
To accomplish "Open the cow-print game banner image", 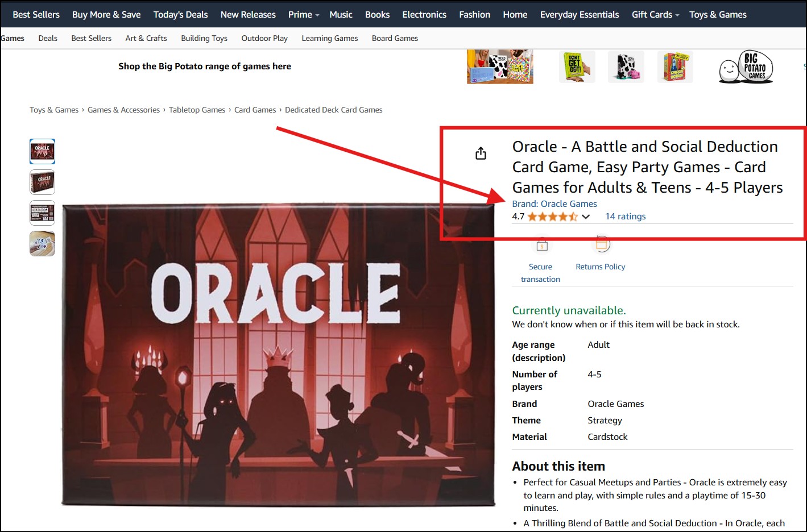I will pyautogui.click(x=626, y=67).
